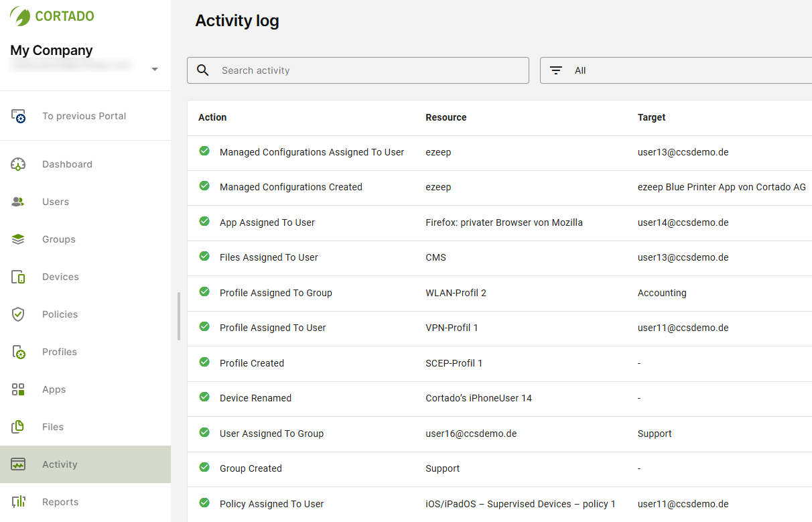Click the Cortado leaf logo
This screenshot has height=522, width=812.
tap(20, 16)
